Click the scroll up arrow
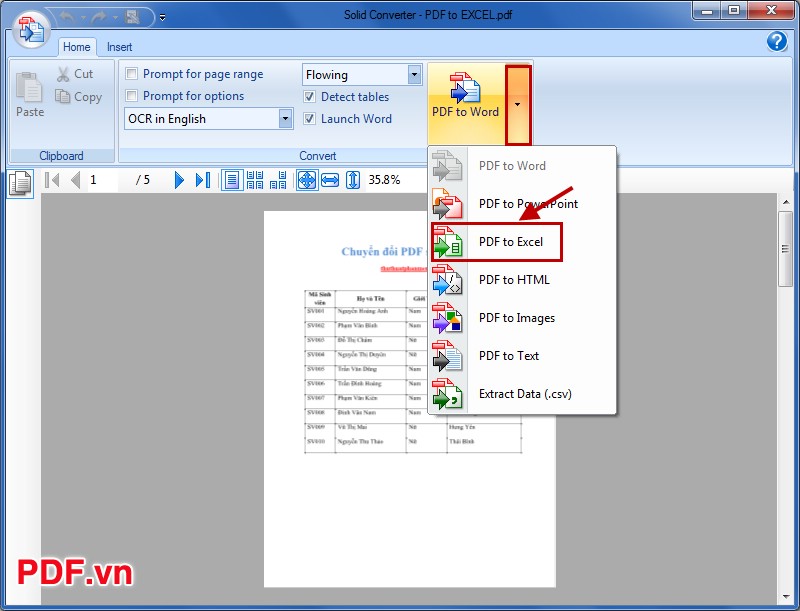Viewport: 800px width, 611px height. point(785,202)
